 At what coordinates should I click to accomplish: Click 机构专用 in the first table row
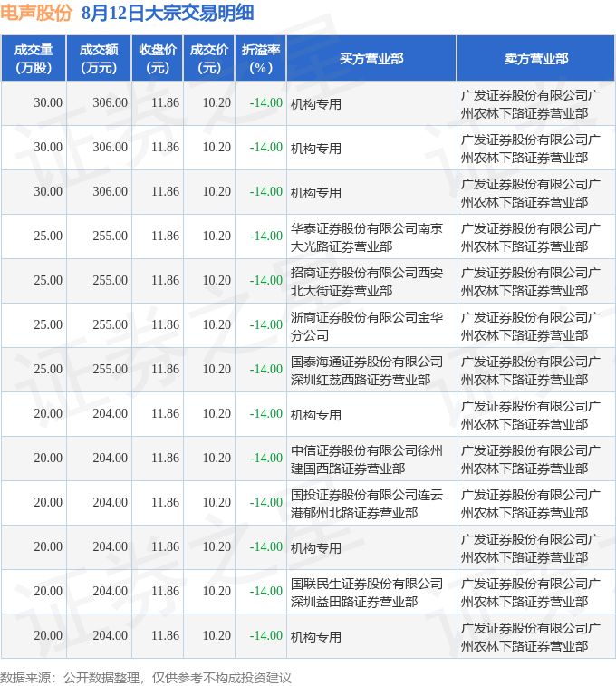(315, 103)
